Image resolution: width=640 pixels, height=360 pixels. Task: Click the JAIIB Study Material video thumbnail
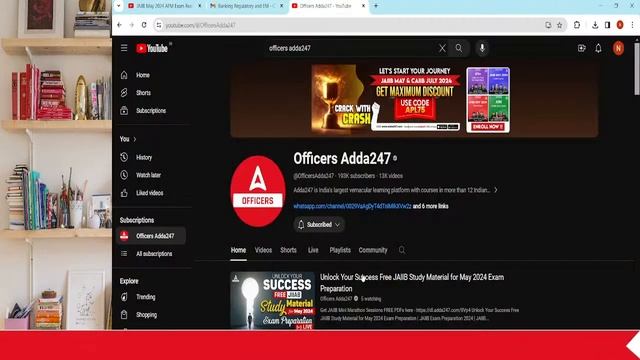coord(273,300)
